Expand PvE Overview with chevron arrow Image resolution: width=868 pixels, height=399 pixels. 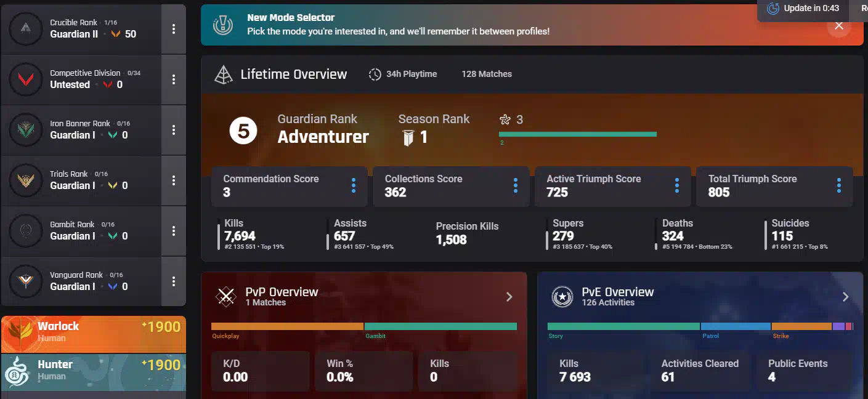(846, 297)
